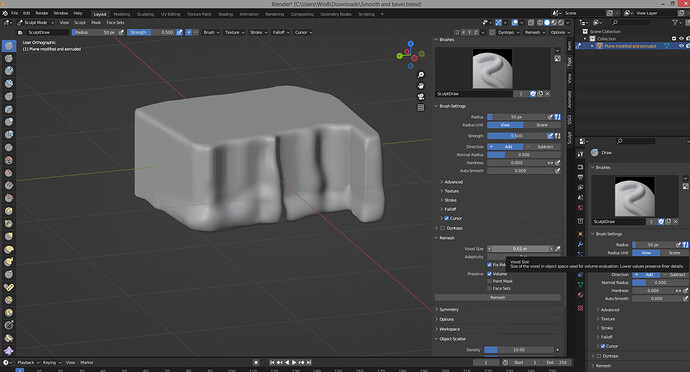Open the Texture properties checker tab
Screen dimensions: 690x372
[580, 308]
